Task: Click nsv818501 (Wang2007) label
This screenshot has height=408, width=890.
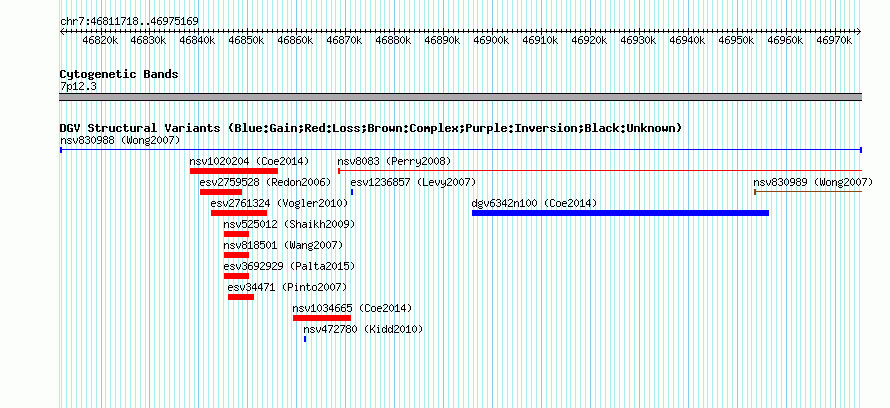Action: coord(283,246)
